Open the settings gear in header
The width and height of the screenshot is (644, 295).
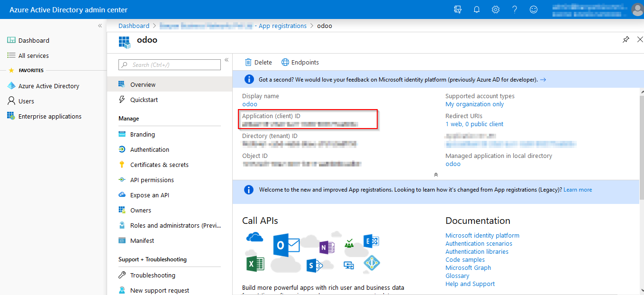tap(496, 9)
